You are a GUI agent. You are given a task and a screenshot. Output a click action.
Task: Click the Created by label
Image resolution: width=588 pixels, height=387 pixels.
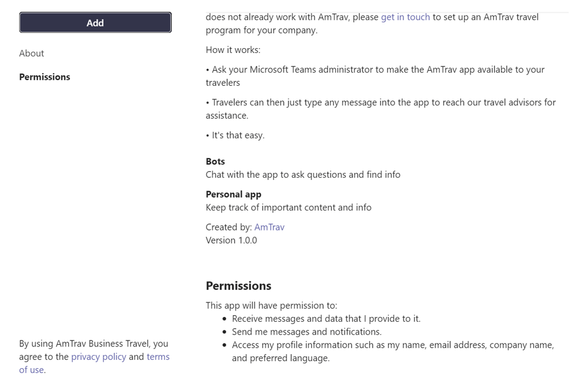point(227,226)
